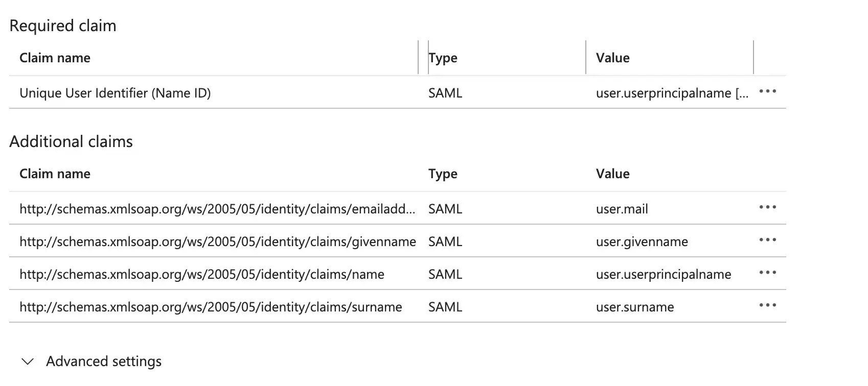This screenshot has width=868, height=386.
Task: Open ellipsis menu for user.mail claim
Action: pos(767,208)
